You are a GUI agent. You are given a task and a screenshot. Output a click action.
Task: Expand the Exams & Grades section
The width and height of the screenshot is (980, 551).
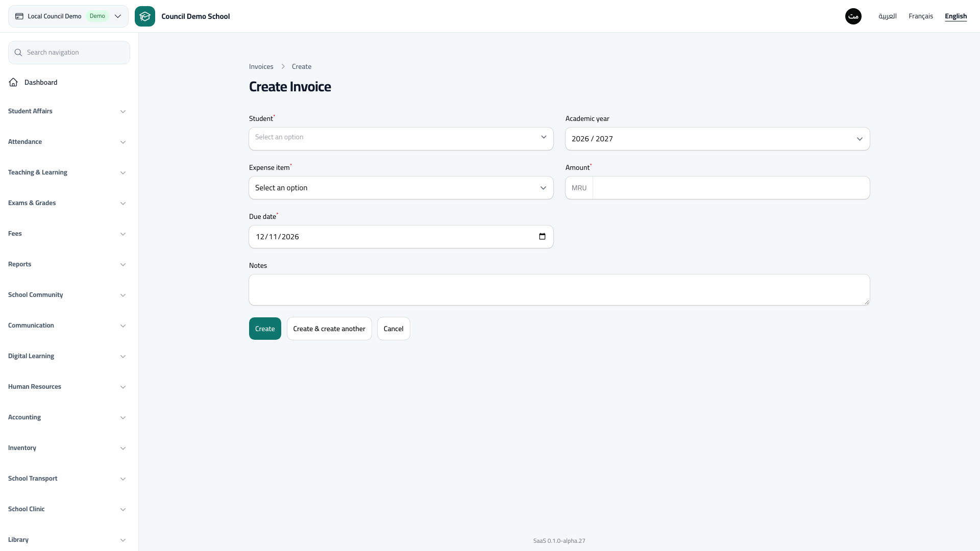[x=67, y=203]
